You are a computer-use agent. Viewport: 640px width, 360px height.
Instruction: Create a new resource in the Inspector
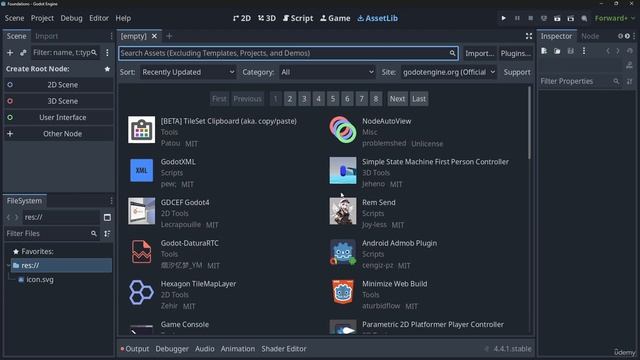[544, 51]
